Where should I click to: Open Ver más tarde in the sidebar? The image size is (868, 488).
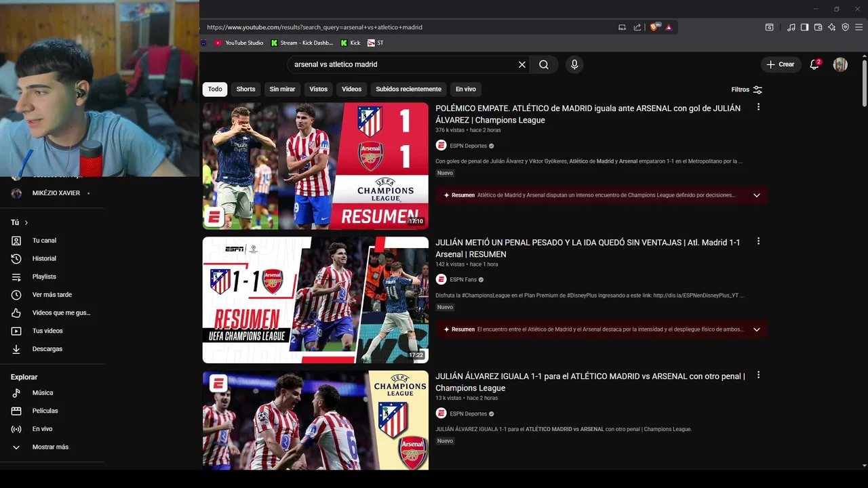(52, 295)
